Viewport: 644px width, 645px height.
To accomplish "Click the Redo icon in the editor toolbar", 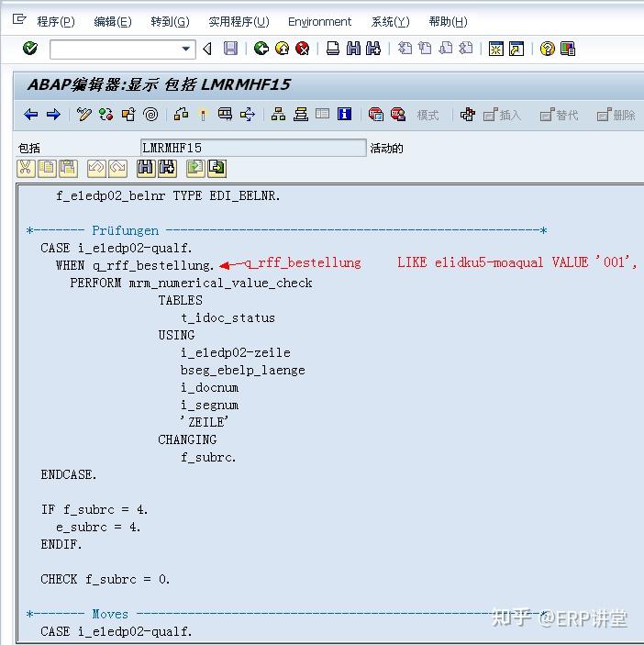I will (x=117, y=168).
